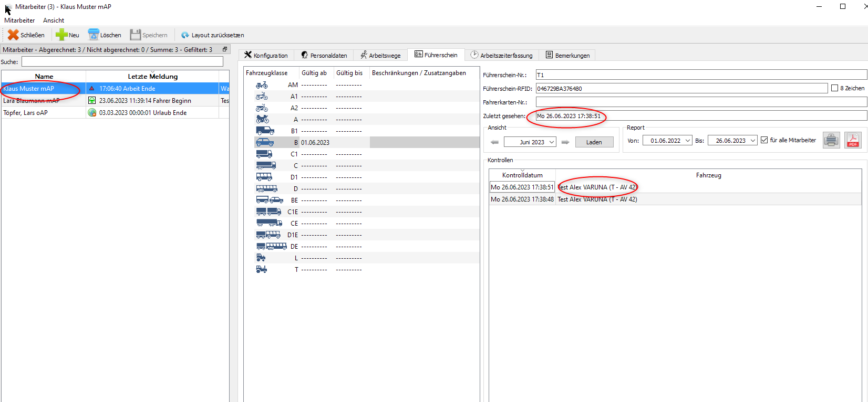
Task: Click the Löschen delete icon
Action: (94, 35)
